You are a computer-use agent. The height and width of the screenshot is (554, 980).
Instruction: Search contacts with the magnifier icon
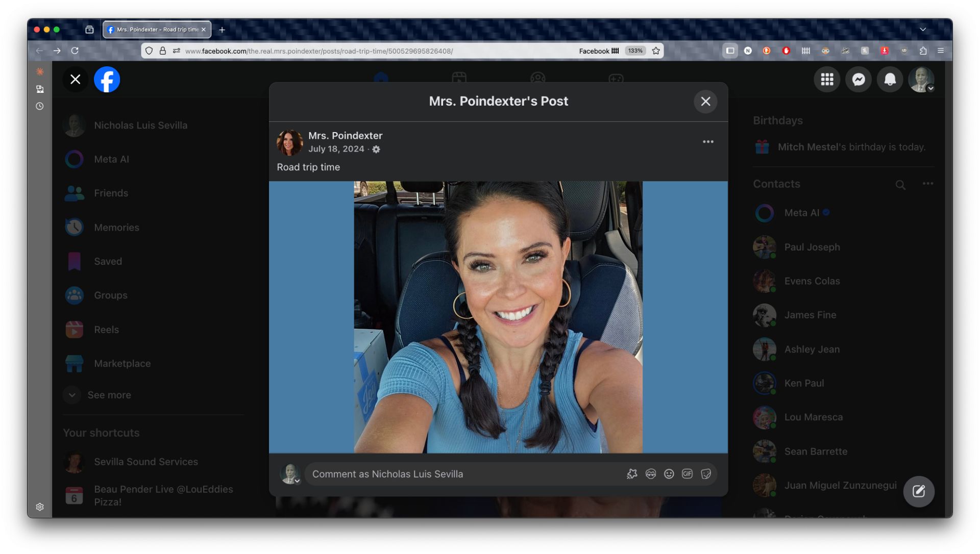(x=900, y=185)
